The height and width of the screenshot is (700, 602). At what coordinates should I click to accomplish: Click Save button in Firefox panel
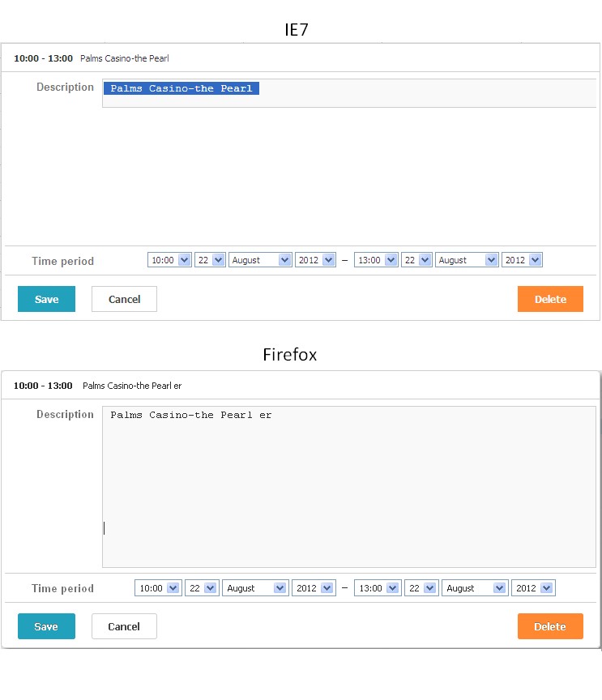click(x=46, y=626)
